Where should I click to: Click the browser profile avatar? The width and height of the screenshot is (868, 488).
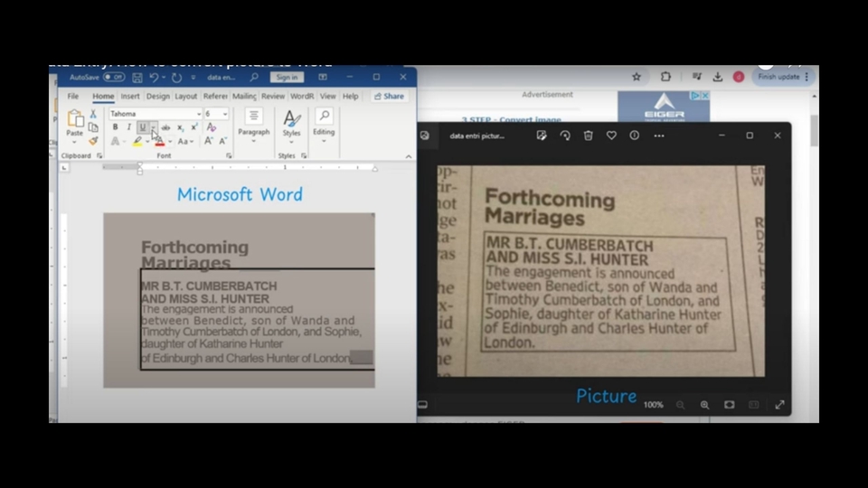click(739, 77)
